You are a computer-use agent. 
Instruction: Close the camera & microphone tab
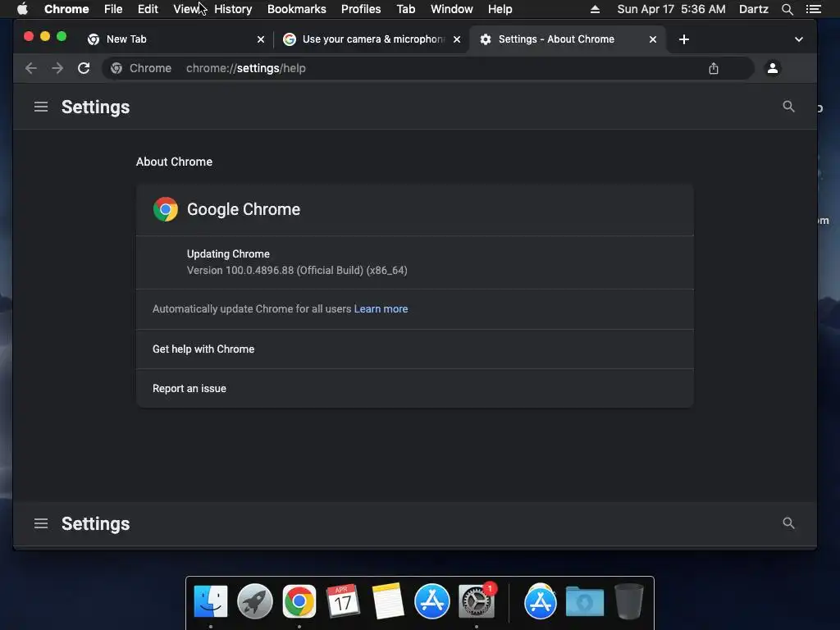click(x=457, y=39)
